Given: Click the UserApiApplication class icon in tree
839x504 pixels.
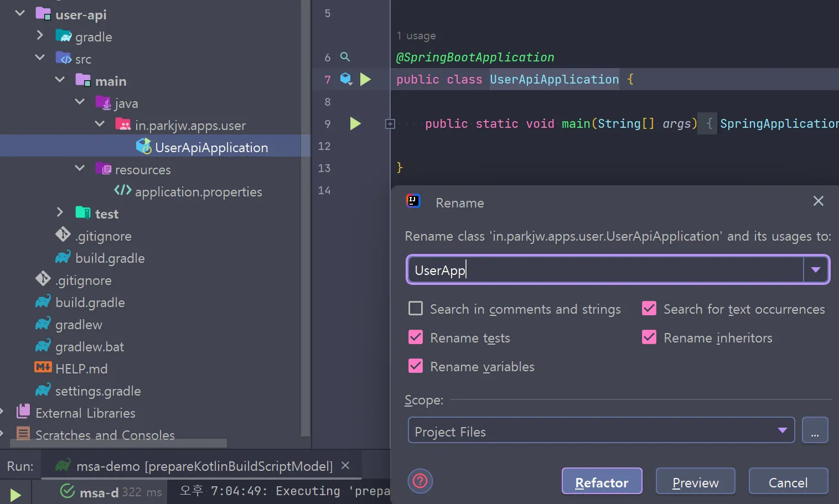Looking at the screenshot, I should (144, 147).
